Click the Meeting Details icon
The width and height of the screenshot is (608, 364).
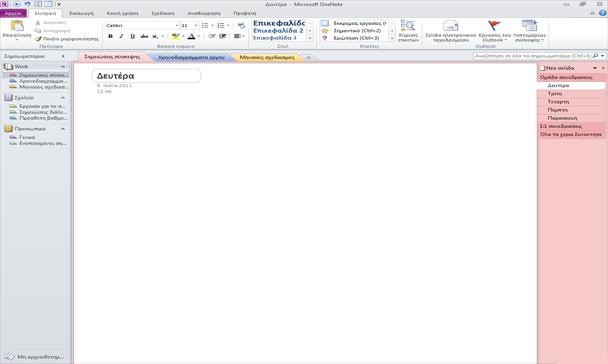tap(529, 26)
